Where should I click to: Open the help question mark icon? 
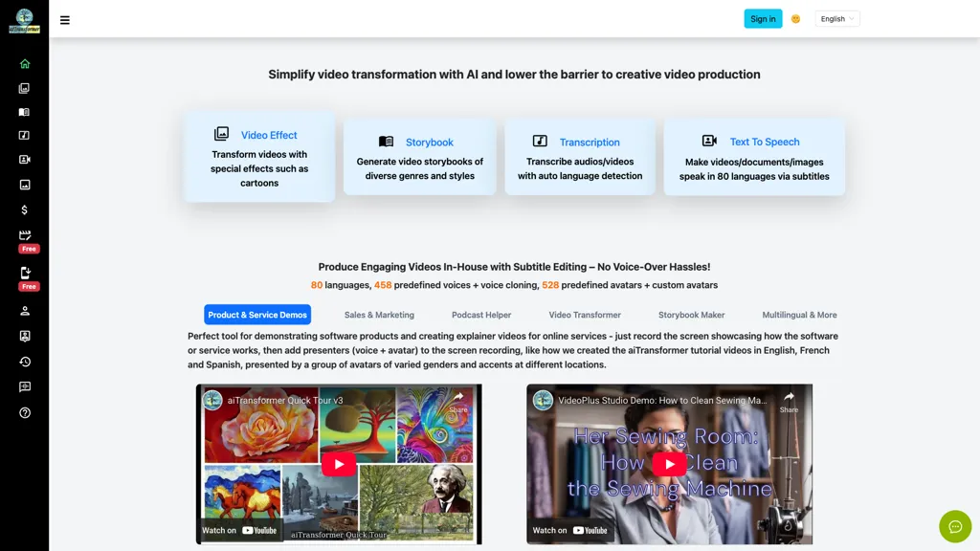tap(24, 412)
